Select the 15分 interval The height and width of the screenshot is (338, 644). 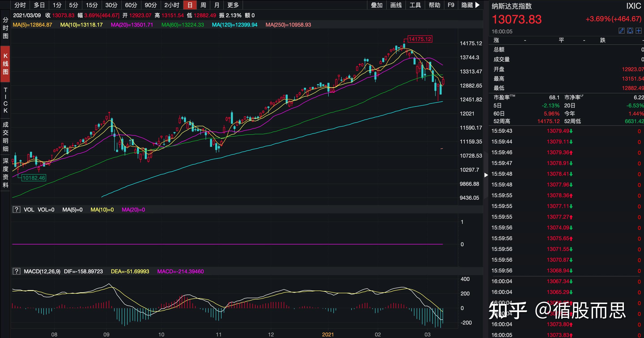[x=92, y=5]
